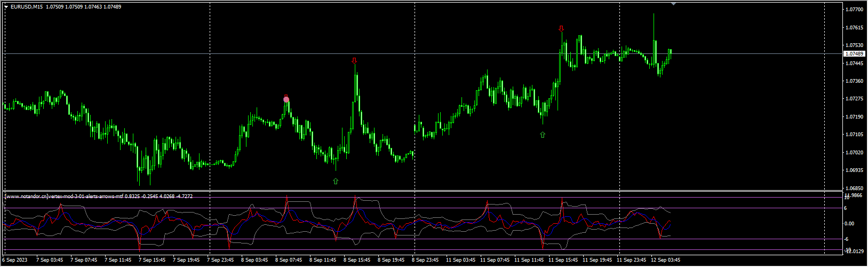The width and height of the screenshot is (868, 267).
Task: Click the red down arrow near 1.07615
Action: tap(561, 28)
